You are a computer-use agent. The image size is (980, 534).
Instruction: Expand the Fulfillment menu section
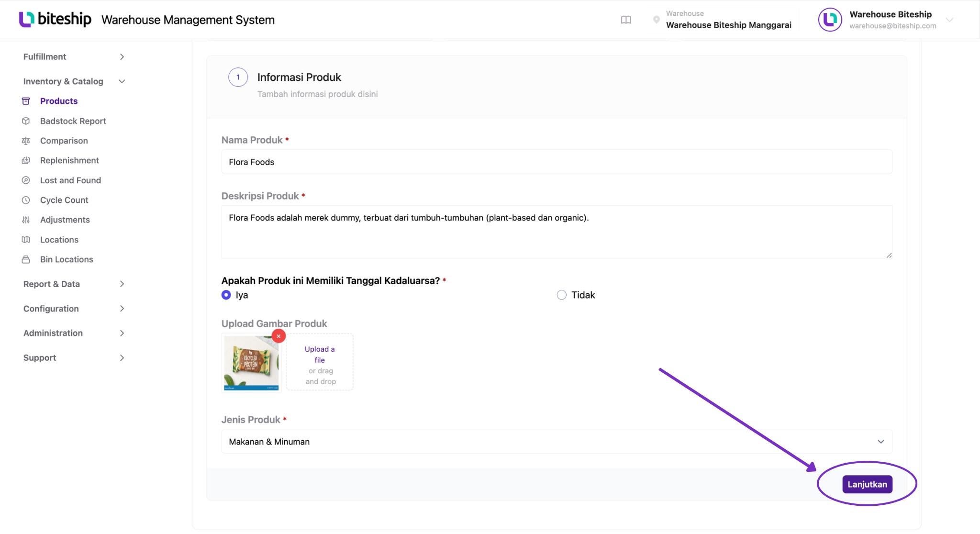(x=74, y=56)
